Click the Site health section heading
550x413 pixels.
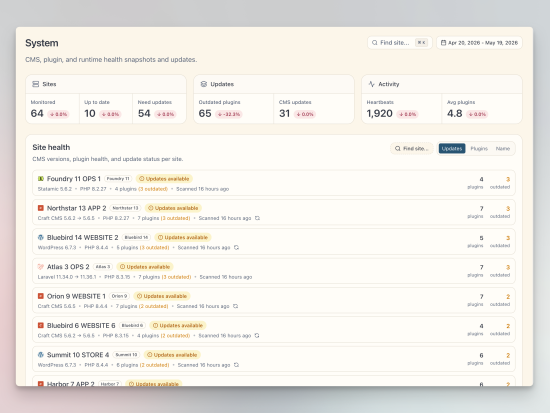(51, 147)
